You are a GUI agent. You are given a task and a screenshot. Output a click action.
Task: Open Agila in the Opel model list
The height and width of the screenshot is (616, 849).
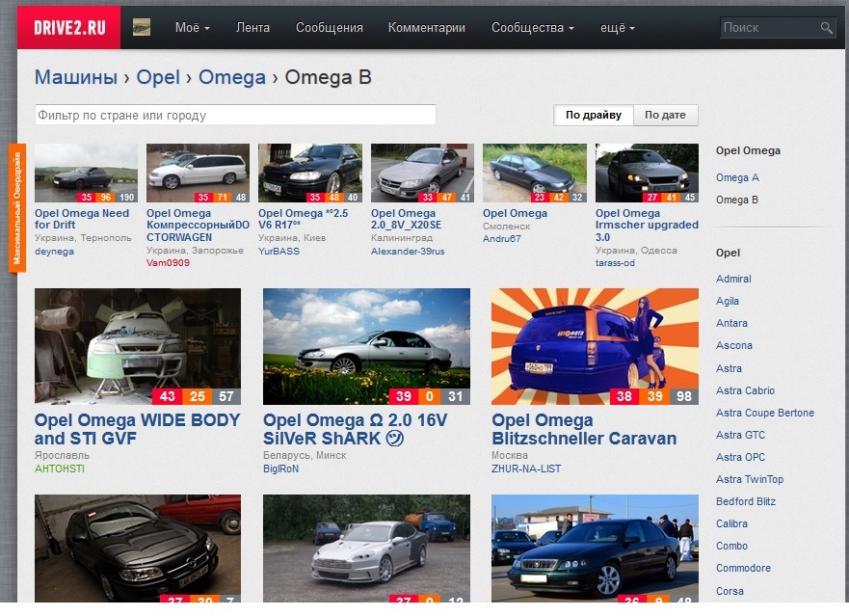(x=728, y=301)
